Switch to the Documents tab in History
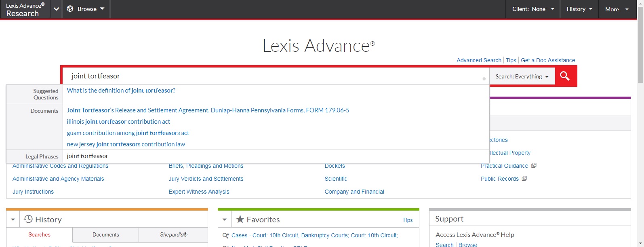 (106, 234)
